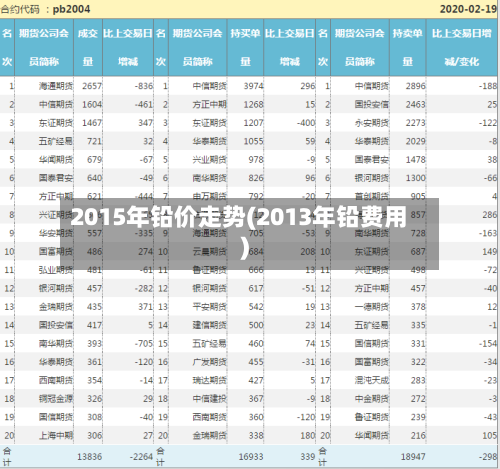Click the short position value 216
This screenshot has width=500, height=469.
pyautogui.click(x=418, y=435)
